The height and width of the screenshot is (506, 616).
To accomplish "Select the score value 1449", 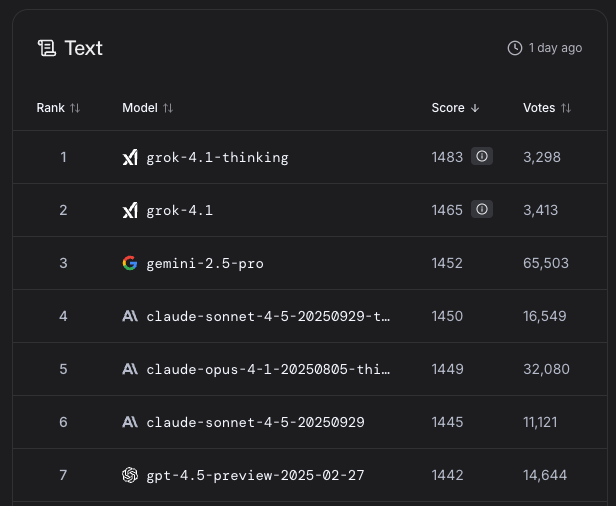I will (x=447, y=369).
